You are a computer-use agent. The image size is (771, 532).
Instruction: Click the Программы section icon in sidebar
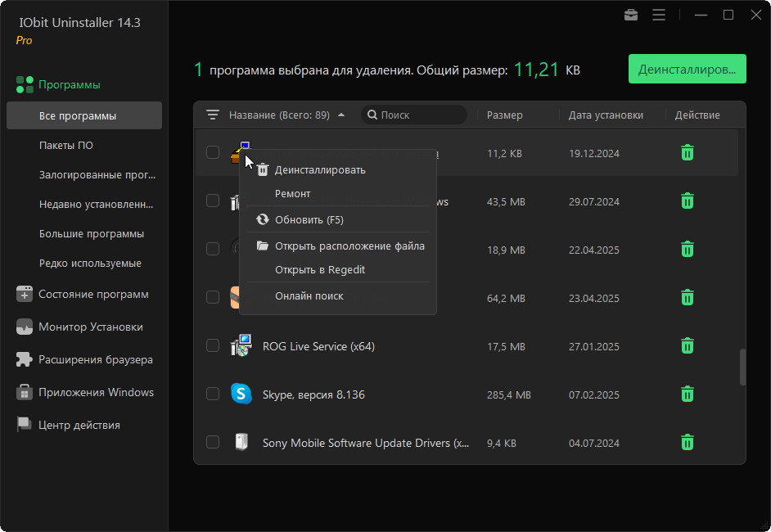tap(25, 84)
